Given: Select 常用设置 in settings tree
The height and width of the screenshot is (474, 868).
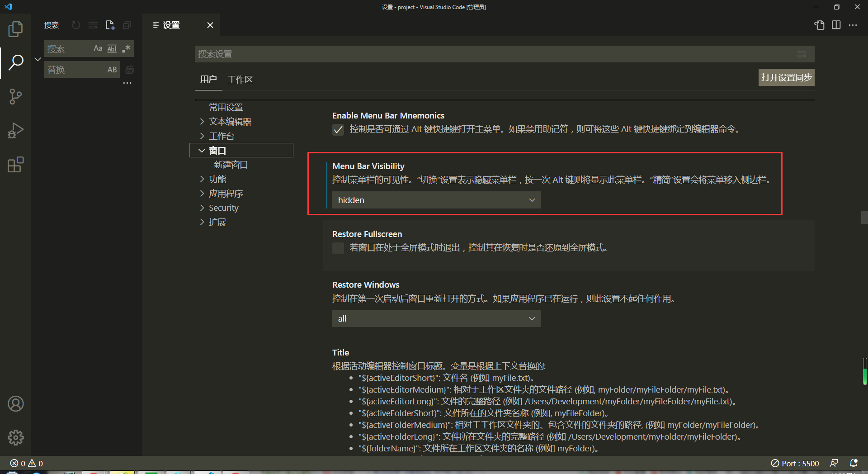Looking at the screenshot, I should (x=226, y=107).
